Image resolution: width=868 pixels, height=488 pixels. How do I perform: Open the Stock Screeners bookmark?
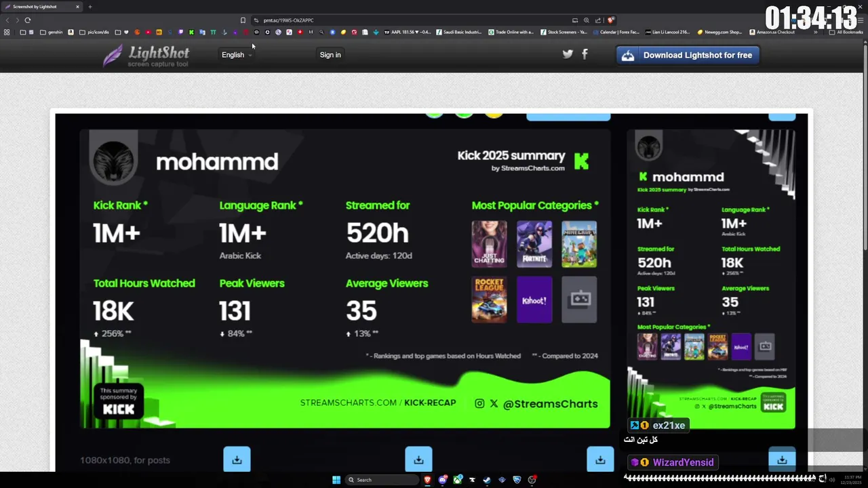pos(564,32)
